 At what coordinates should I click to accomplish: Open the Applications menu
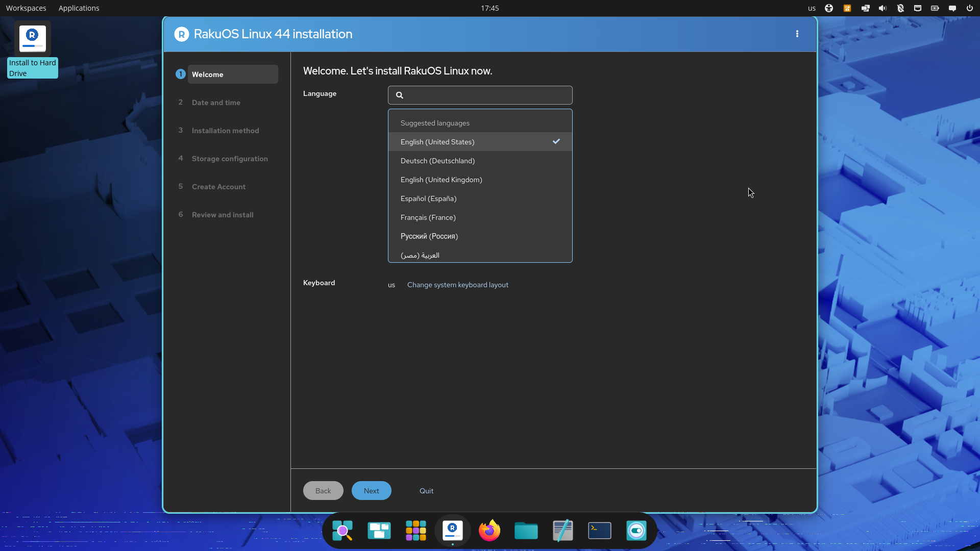[79, 8]
